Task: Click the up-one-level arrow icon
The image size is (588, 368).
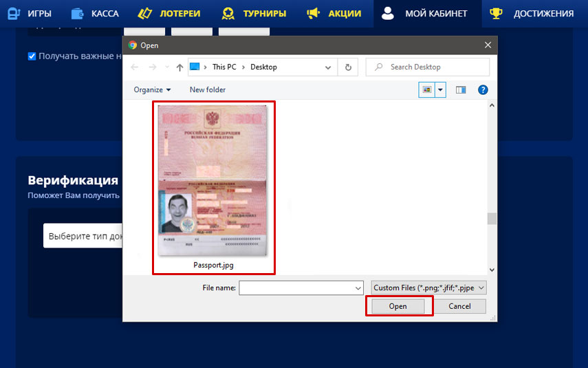Action: [x=179, y=67]
